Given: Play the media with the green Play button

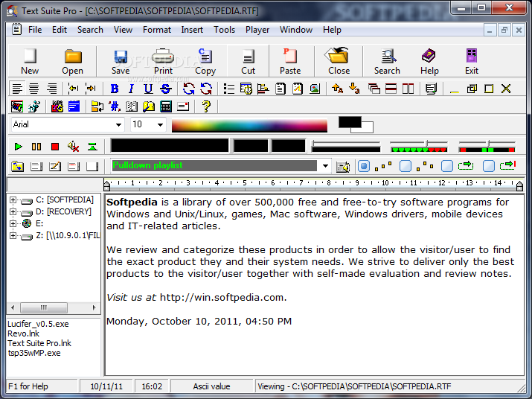Looking at the screenshot, I should click(19, 147).
